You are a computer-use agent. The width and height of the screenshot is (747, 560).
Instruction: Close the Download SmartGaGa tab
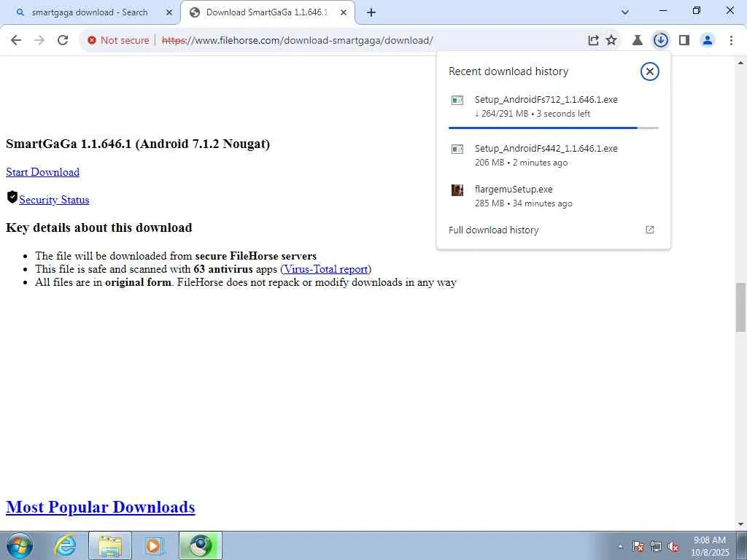(343, 12)
